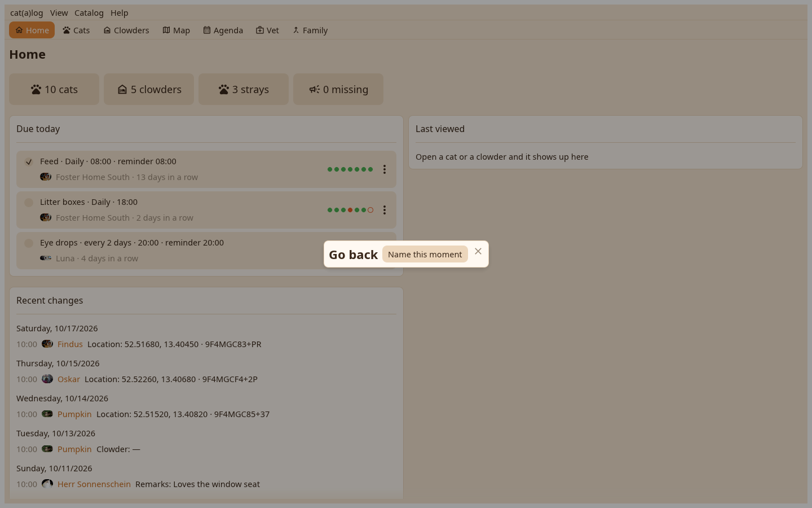Image resolution: width=812 pixels, height=508 pixels.
Task: Open options menu for Litter boxes task
Action: pyautogui.click(x=385, y=210)
